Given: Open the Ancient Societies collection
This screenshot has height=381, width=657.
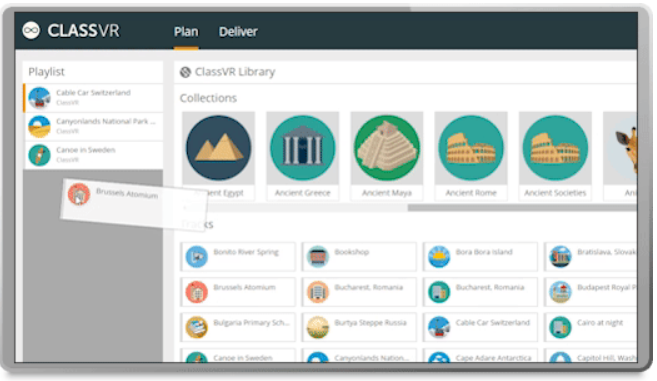Looking at the screenshot, I should (555, 148).
